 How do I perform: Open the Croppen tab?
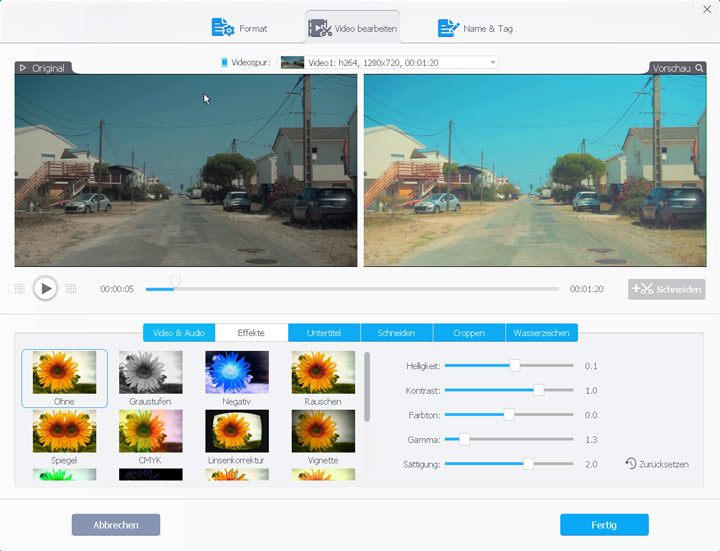468,333
